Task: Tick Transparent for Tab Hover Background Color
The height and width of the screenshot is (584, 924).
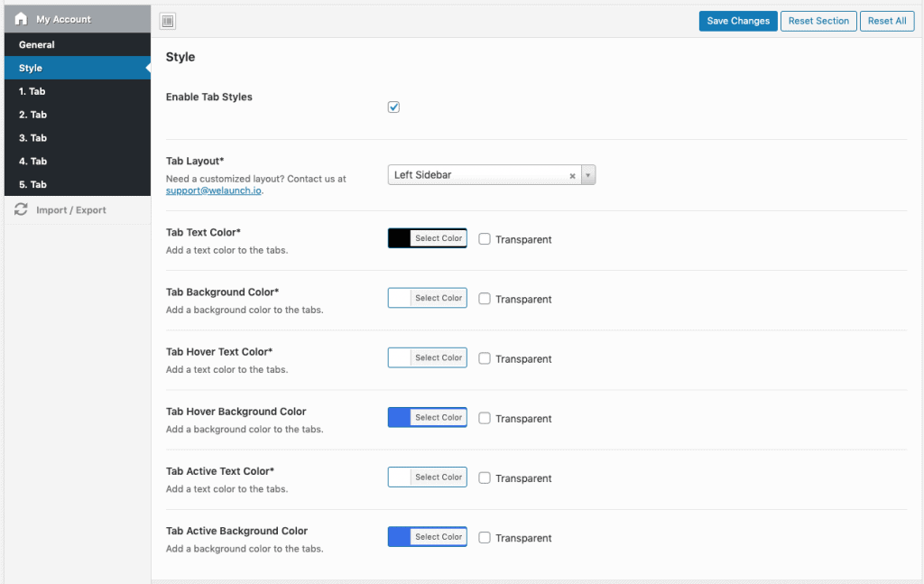Action: click(485, 418)
